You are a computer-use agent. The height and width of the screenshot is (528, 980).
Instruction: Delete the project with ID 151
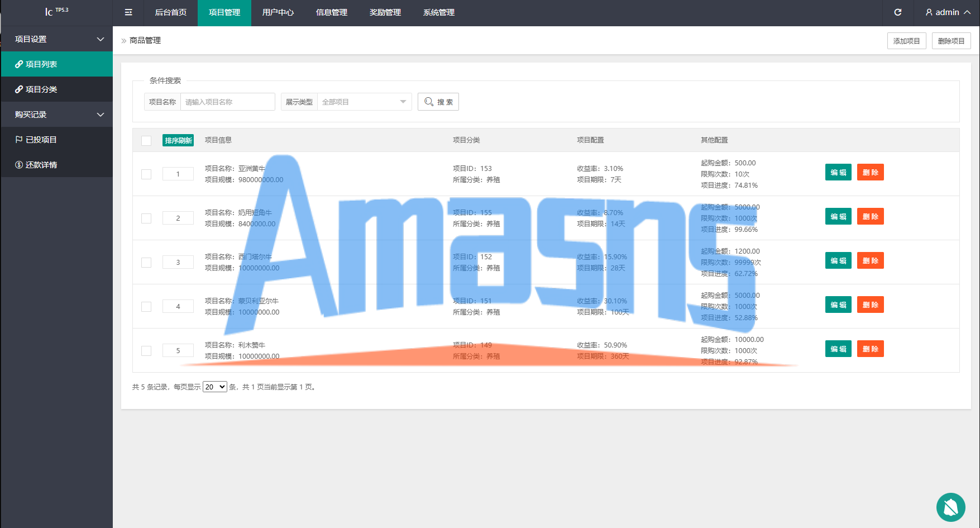[871, 305]
